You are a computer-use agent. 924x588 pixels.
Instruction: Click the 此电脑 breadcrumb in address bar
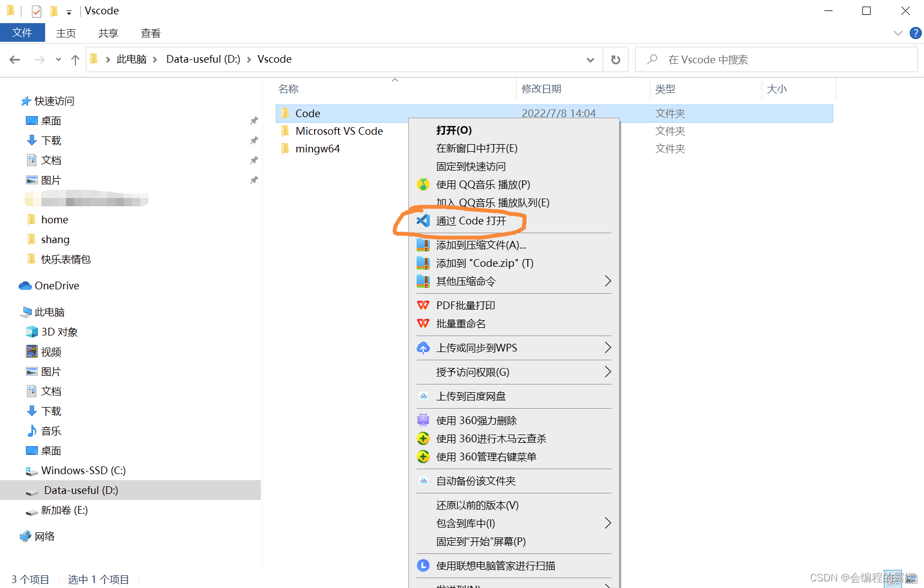132,59
